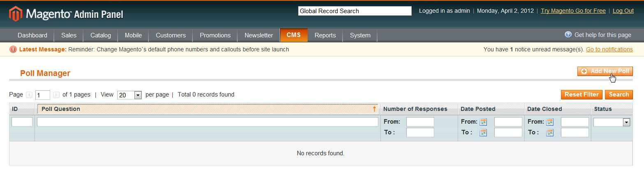The width and height of the screenshot is (644, 182).
Task: Open the Promotions menu
Action: (215, 35)
